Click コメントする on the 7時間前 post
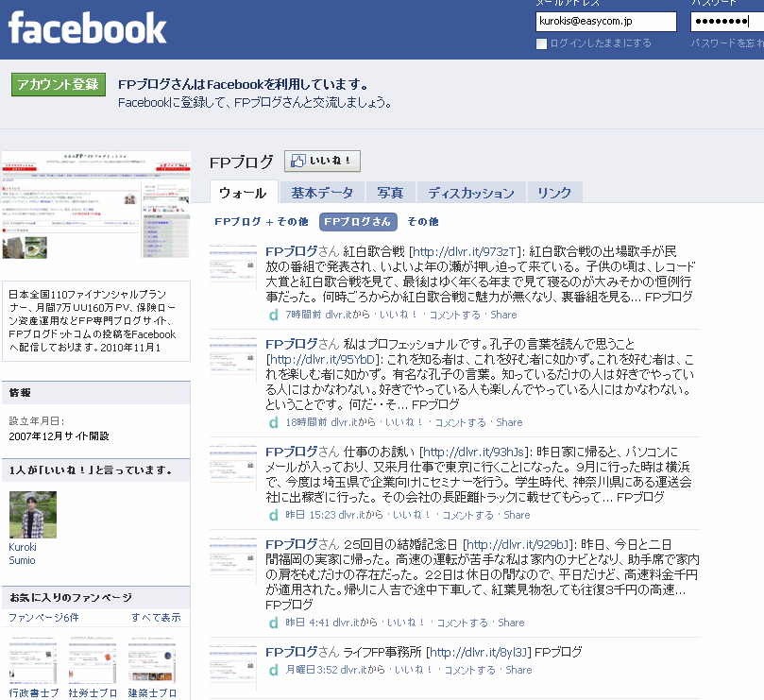Viewport: 764px width, 700px height. [454, 315]
